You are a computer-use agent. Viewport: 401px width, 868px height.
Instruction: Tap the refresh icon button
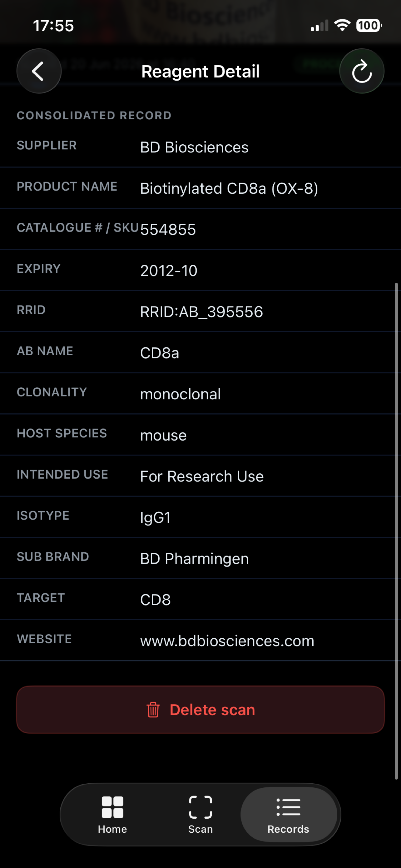[362, 71]
